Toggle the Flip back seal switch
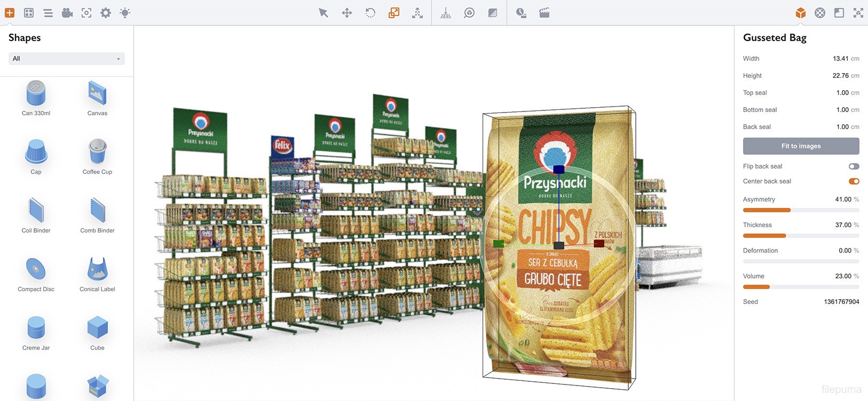Image resolution: width=868 pixels, height=401 pixels. [x=854, y=166]
